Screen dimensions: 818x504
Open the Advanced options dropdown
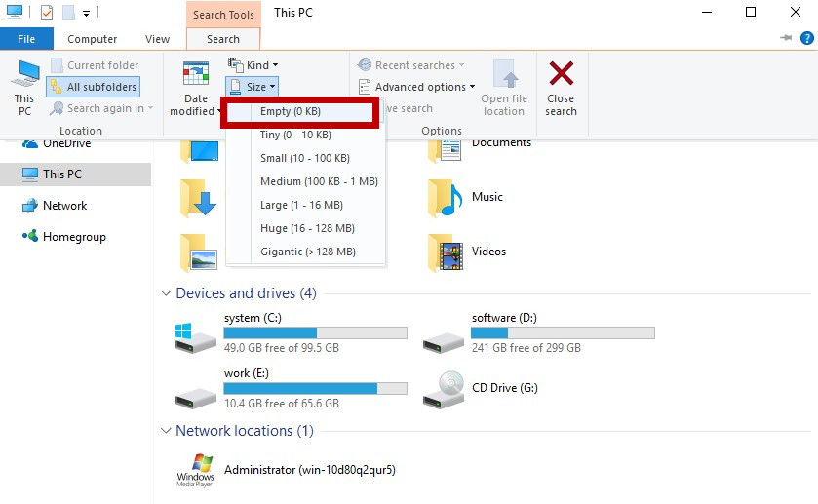pyautogui.click(x=416, y=87)
